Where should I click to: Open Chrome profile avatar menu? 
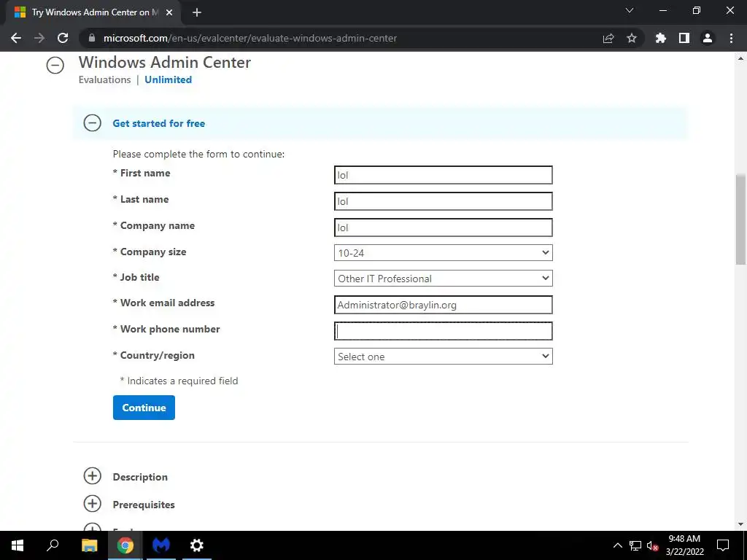click(x=708, y=38)
